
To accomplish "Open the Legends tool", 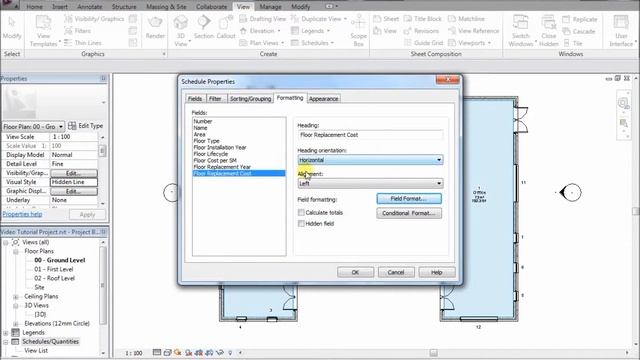I will click(310, 31).
